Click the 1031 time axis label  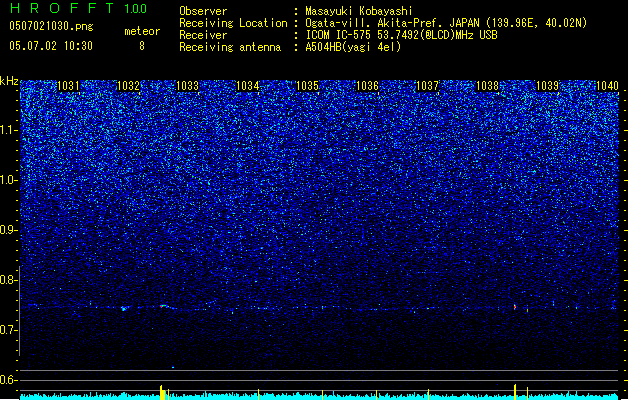[68, 86]
